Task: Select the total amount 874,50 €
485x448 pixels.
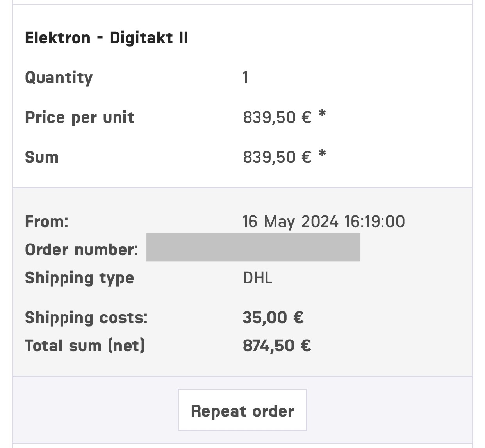Action: pyautogui.click(x=276, y=346)
